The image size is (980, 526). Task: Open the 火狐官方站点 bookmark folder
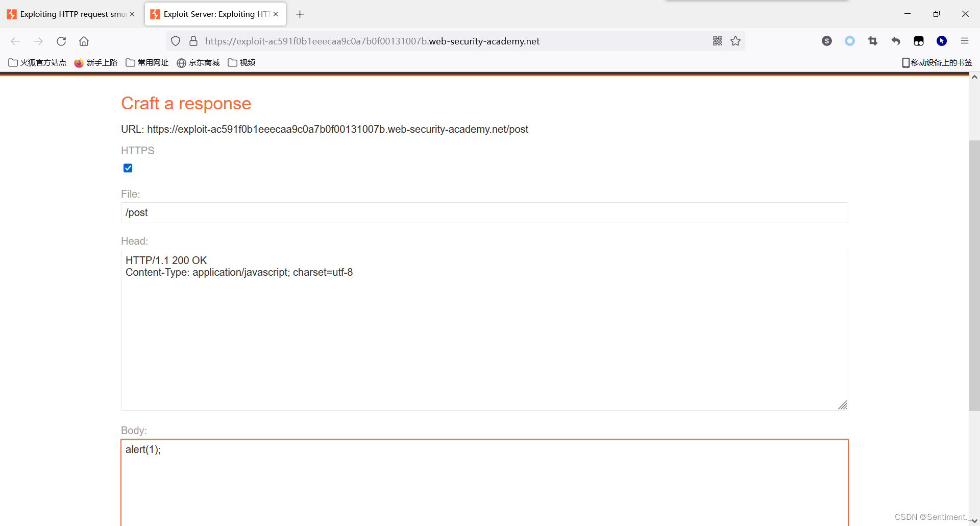[38, 63]
